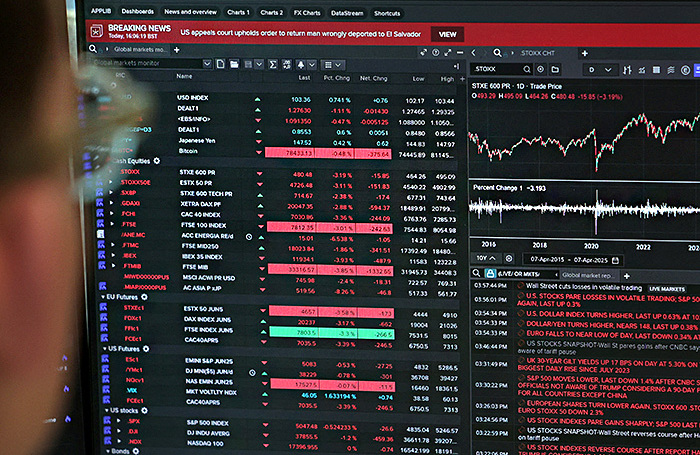Open the Global markets monitor name dropdown

point(207,63)
